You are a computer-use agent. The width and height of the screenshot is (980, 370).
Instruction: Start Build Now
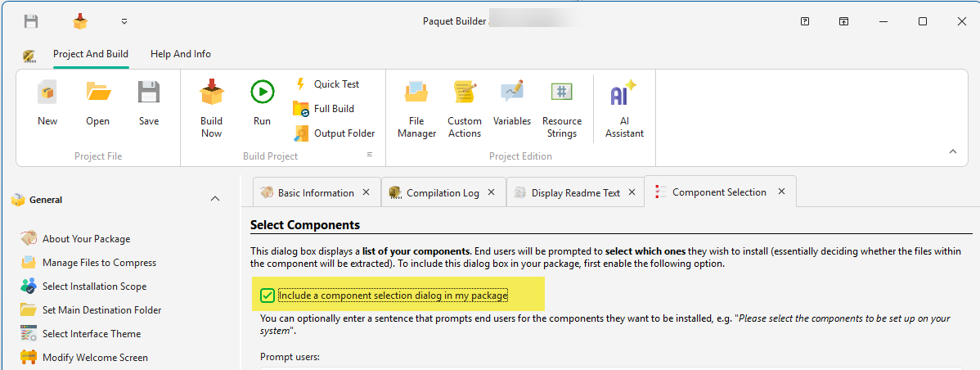click(x=211, y=109)
